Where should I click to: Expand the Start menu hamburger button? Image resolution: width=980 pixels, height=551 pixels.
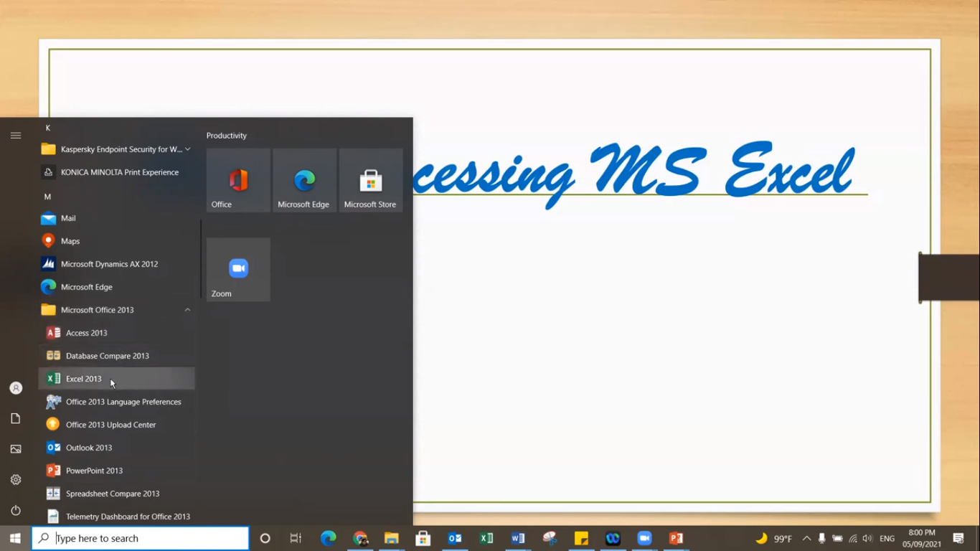pos(16,136)
